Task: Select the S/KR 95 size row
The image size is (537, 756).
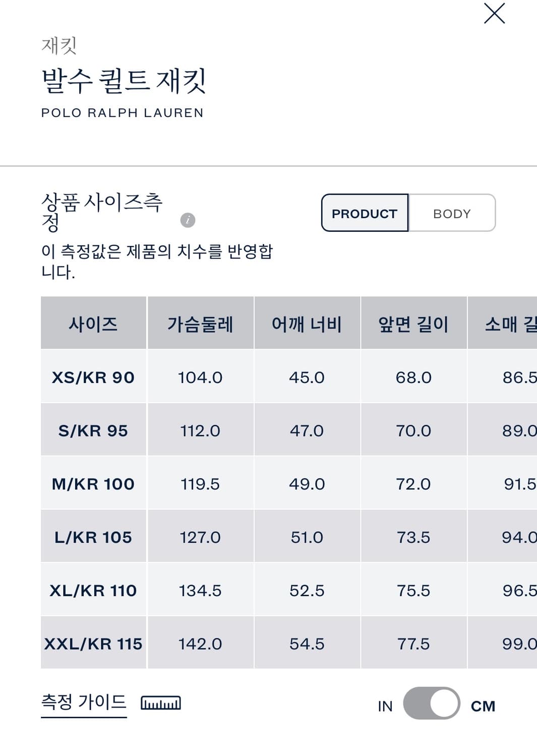Action: coord(93,430)
